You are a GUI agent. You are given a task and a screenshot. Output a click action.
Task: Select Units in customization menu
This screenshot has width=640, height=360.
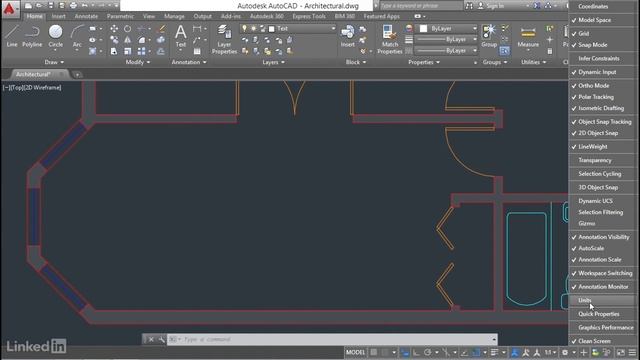coord(602,300)
